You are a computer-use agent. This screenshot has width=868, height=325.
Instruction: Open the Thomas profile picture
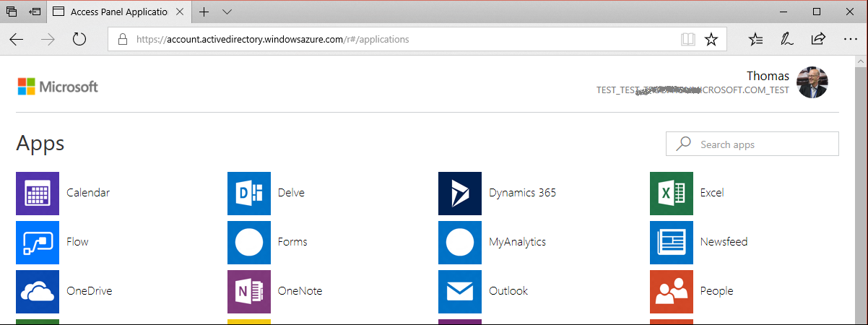pyautogui.click(x=812, y=82)
